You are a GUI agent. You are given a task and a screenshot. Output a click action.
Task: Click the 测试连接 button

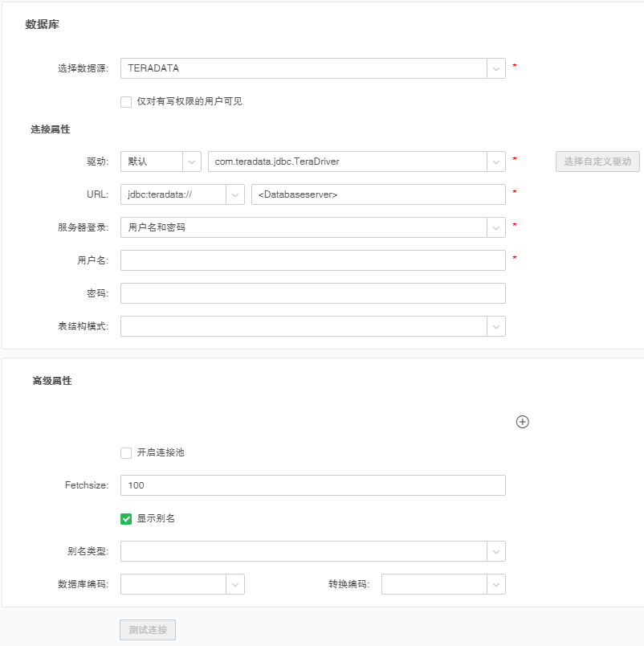point(148,630)
